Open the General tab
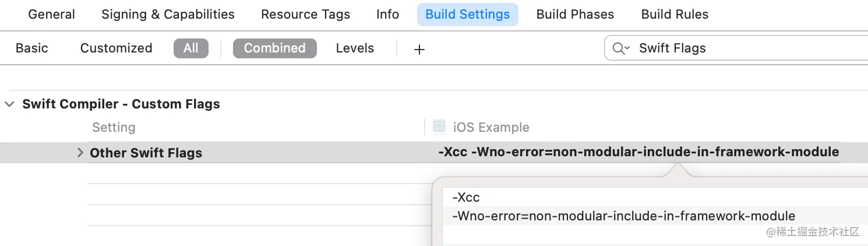 click(x=51, y=15)
